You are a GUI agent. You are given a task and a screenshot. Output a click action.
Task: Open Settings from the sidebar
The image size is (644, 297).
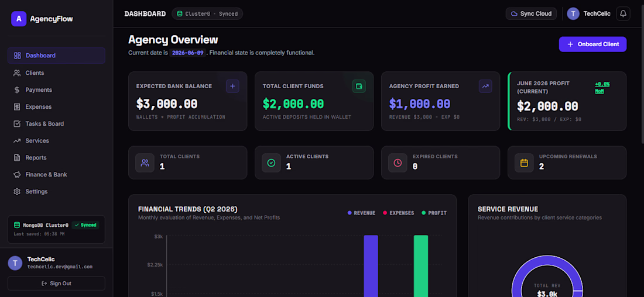56,192
